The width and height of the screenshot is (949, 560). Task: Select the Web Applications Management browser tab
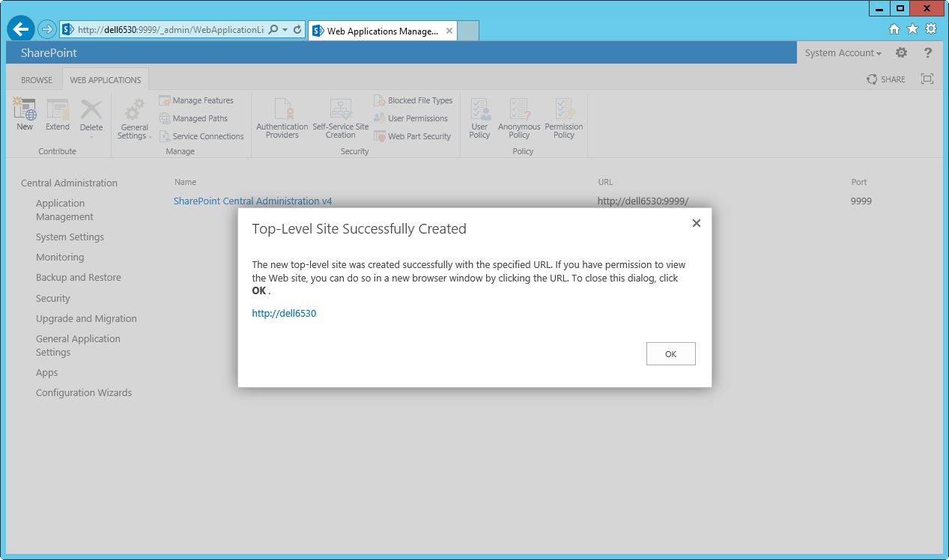[382, 31]
